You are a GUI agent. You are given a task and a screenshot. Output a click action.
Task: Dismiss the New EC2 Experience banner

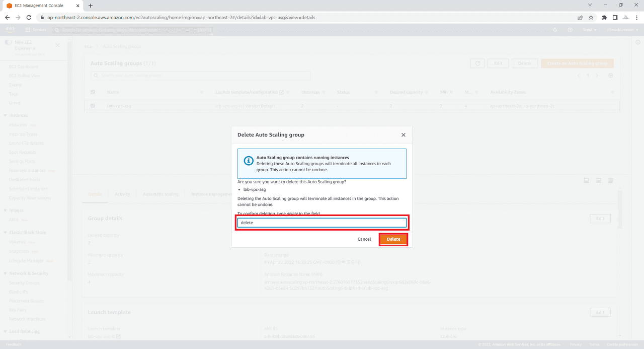[57, 45]
